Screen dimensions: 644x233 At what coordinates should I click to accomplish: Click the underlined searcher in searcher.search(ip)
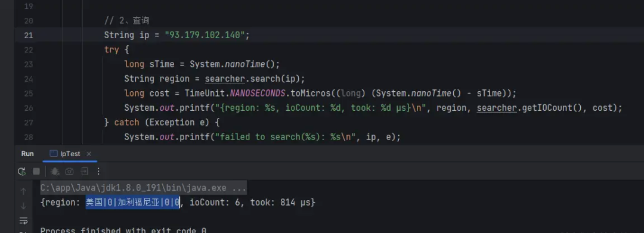pos(225,79)
